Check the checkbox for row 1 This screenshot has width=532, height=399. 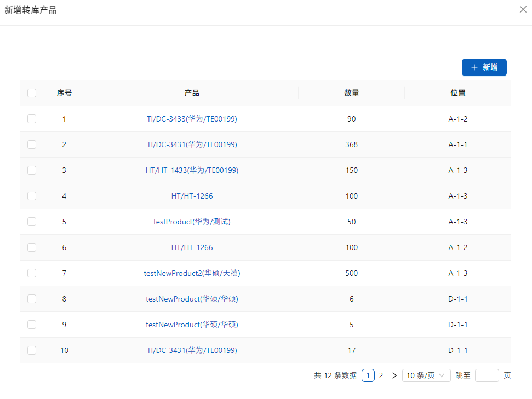click(32, 119)
